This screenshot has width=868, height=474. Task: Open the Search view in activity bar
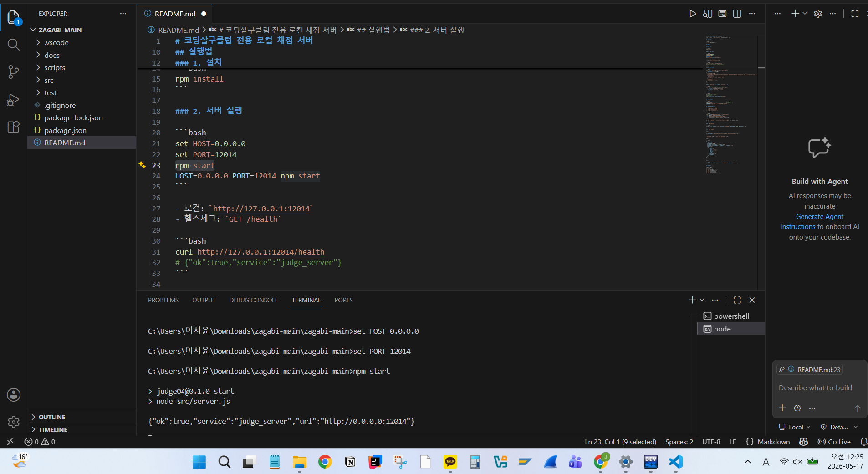click(14, 45)
